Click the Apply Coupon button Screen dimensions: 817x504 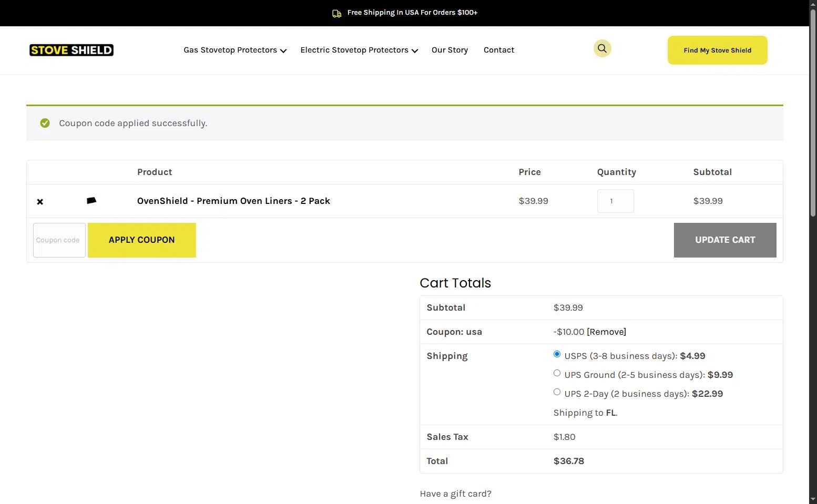(142, 240)
